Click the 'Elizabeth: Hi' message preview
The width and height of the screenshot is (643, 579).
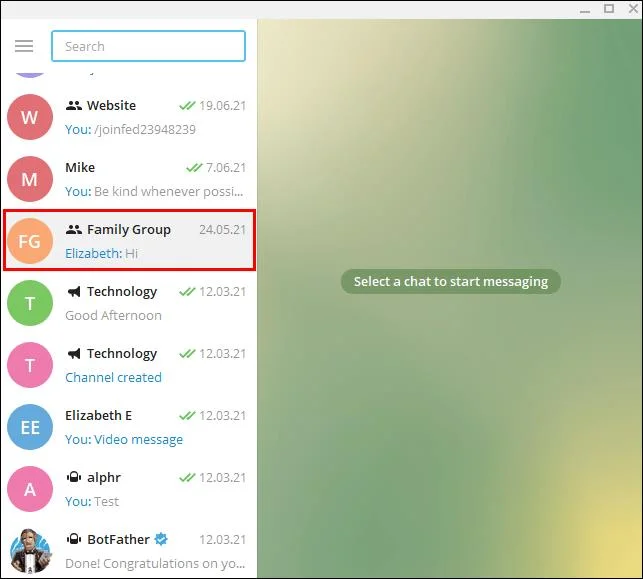point(101,253)
